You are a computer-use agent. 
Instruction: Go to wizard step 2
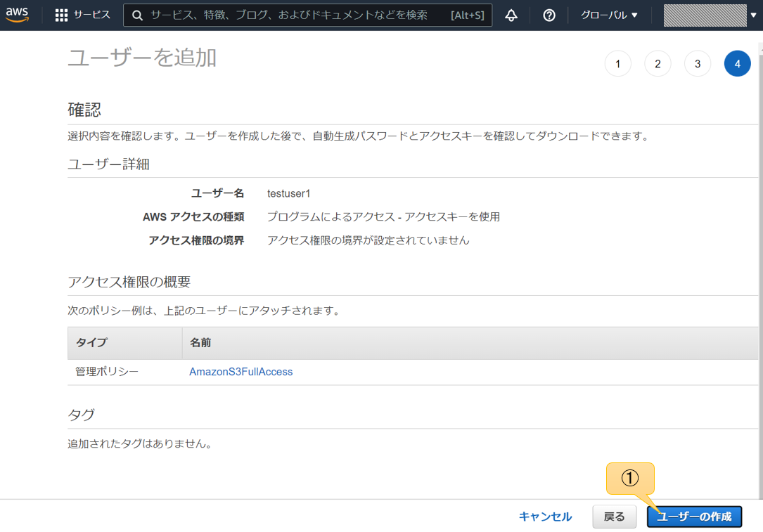coord(658,64)
